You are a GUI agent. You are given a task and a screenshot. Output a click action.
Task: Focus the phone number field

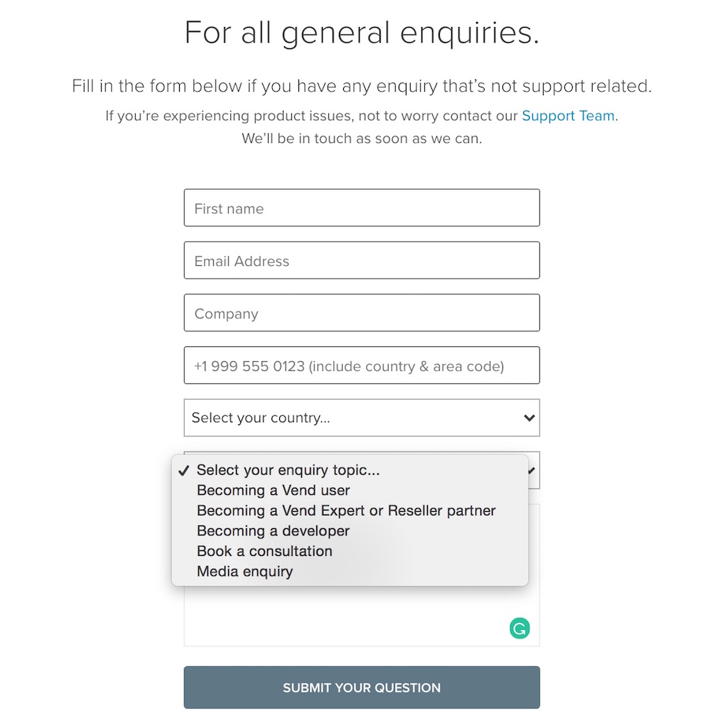pos(362,365)
